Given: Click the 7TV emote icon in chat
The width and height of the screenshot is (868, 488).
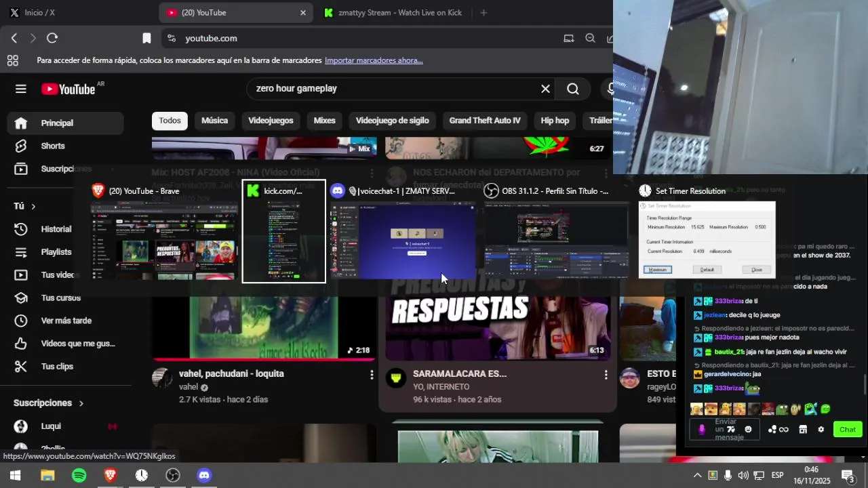Looking at the screenshot, I should [x=731, y=429].
